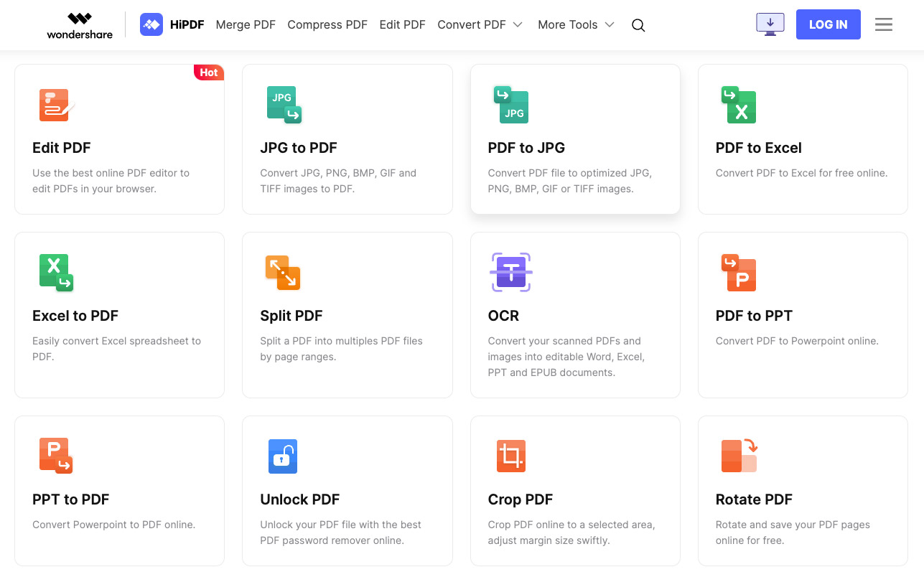
Task: Open the PPT to PDF icon
Action: 56,456
